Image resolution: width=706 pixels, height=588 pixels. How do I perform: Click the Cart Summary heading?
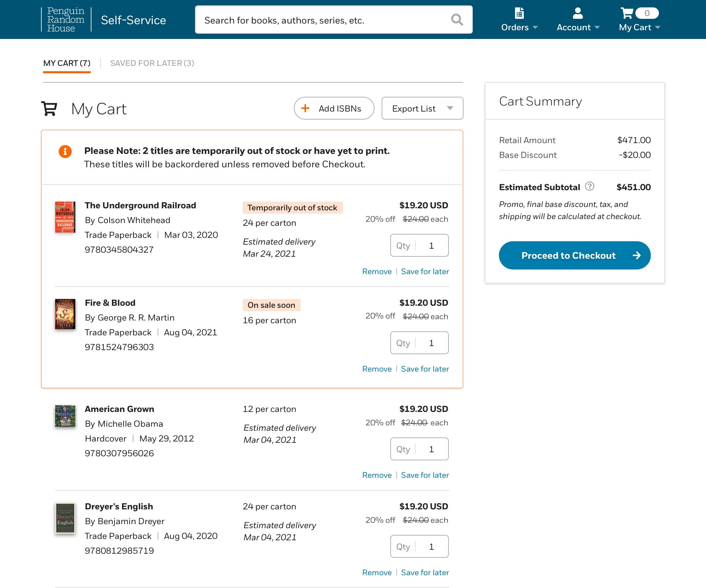(540, 101)
